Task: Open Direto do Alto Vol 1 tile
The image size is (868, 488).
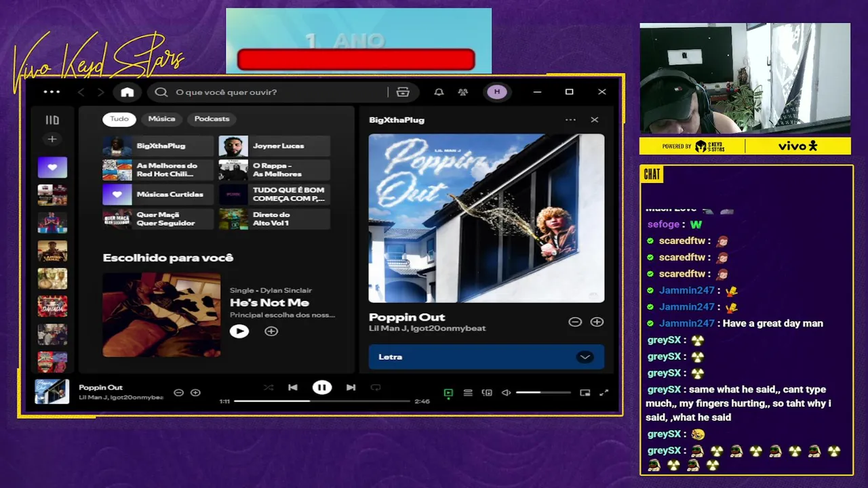Action: (274, 219)
